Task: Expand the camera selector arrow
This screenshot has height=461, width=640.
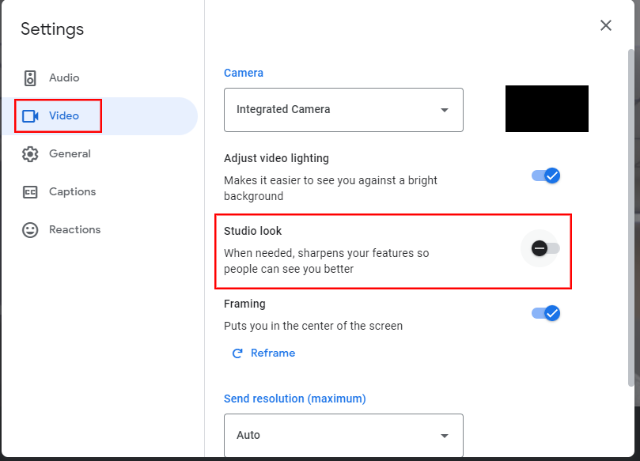Action: 444,110
